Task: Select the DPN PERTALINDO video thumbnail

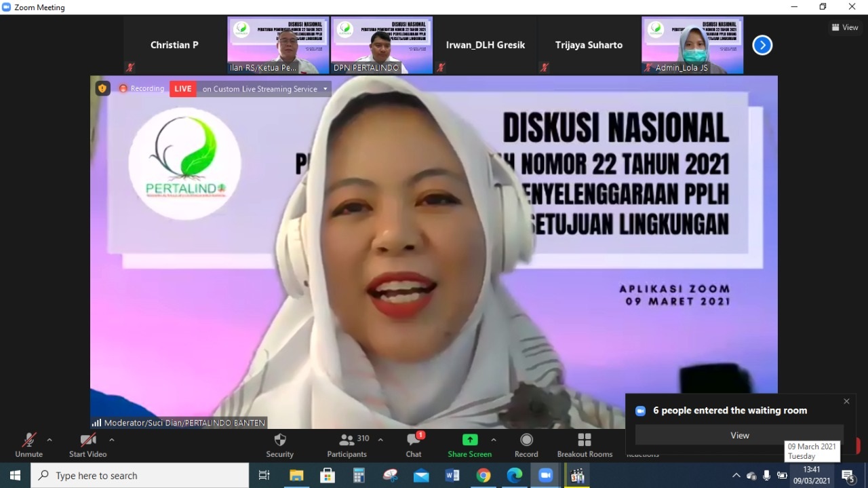Action: (382, 45)
